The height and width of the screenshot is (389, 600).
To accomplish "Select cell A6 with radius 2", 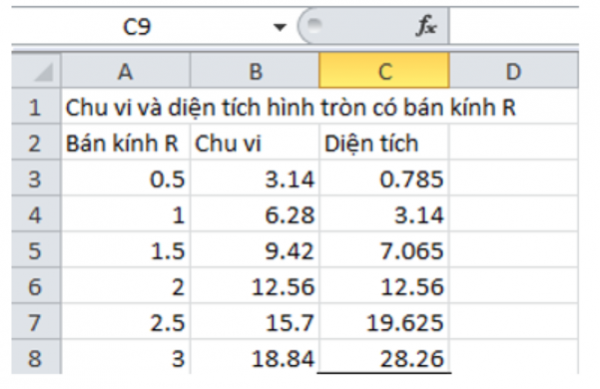I will click(x=126, y=286).
